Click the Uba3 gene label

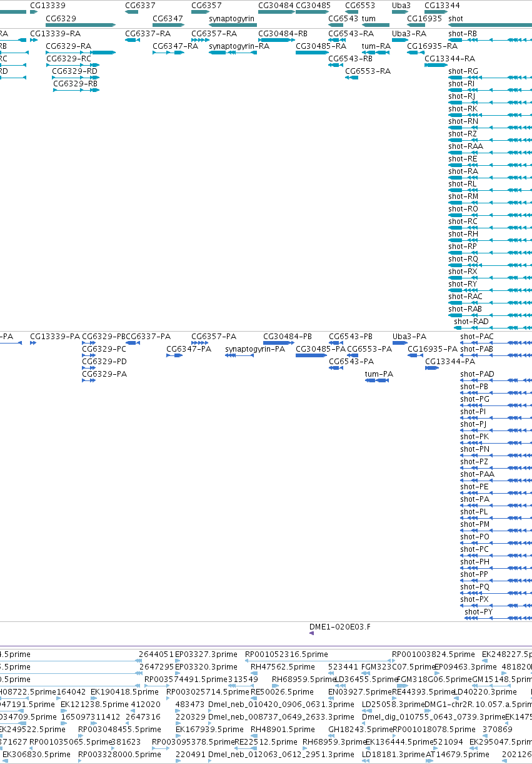401,6
